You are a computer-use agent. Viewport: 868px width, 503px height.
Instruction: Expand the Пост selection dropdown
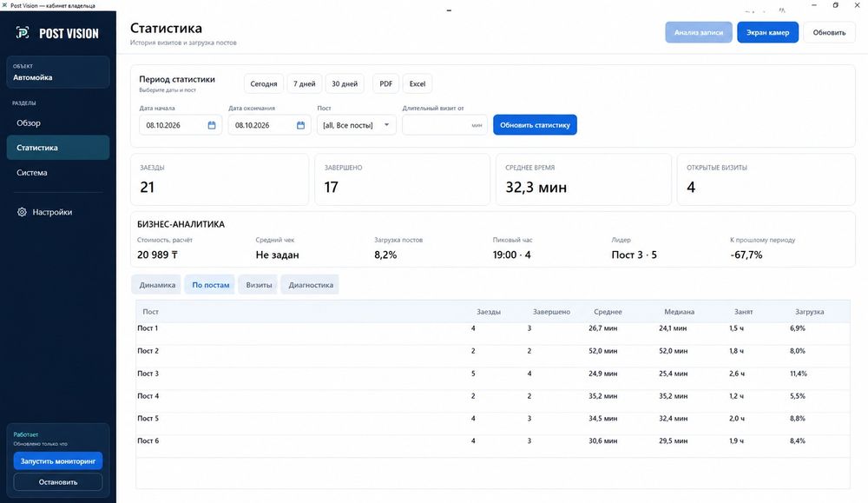coord(357,125)
